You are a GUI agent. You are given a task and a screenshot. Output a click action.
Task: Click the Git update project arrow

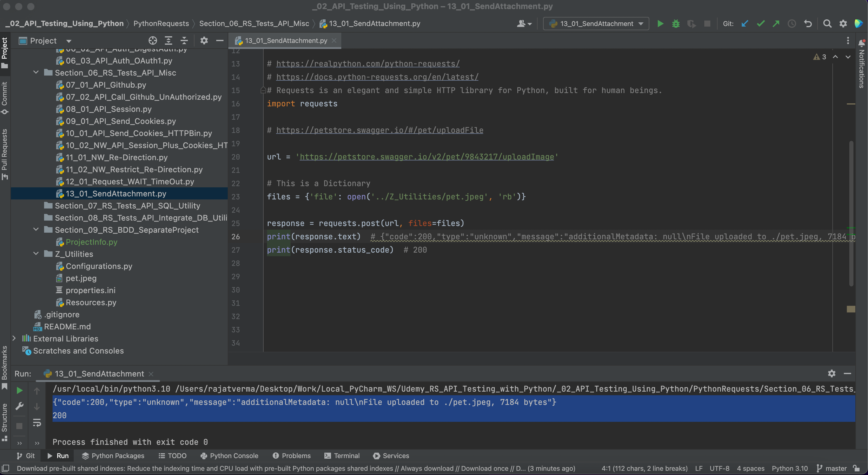coord(745,24)
